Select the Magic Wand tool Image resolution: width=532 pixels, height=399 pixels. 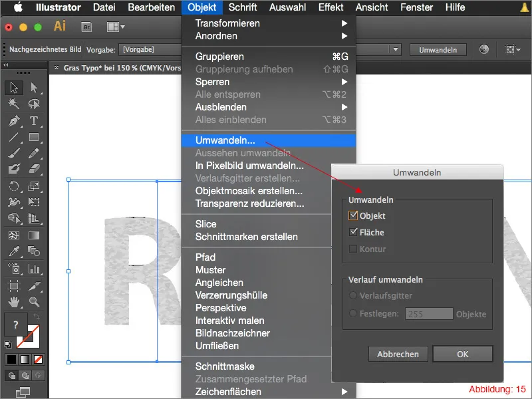pos(14,104)
